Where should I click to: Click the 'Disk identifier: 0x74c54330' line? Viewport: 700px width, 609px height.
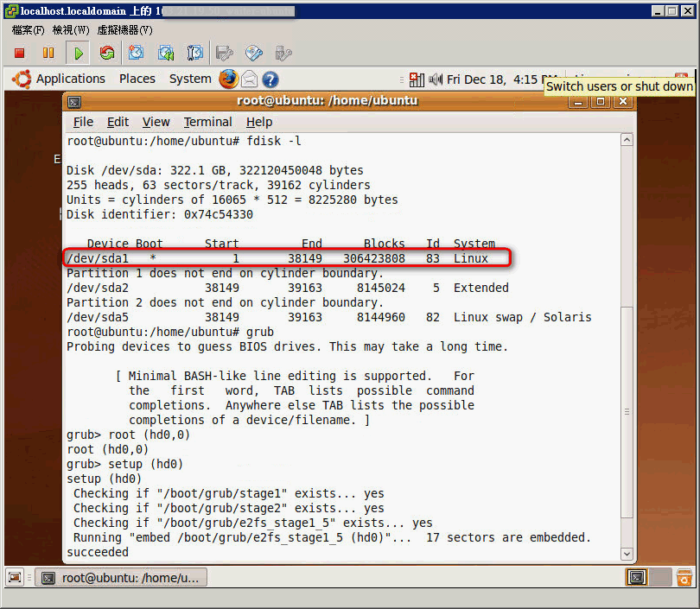click(160, 214)
